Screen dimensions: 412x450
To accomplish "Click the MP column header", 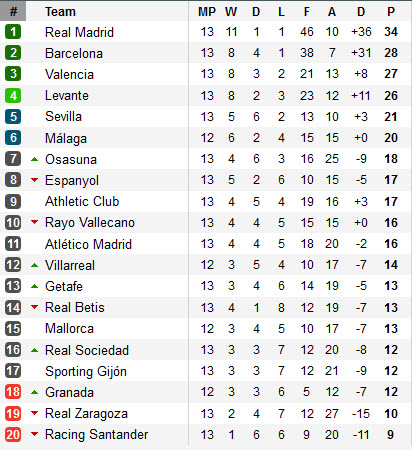I will (x=207, y=12).
